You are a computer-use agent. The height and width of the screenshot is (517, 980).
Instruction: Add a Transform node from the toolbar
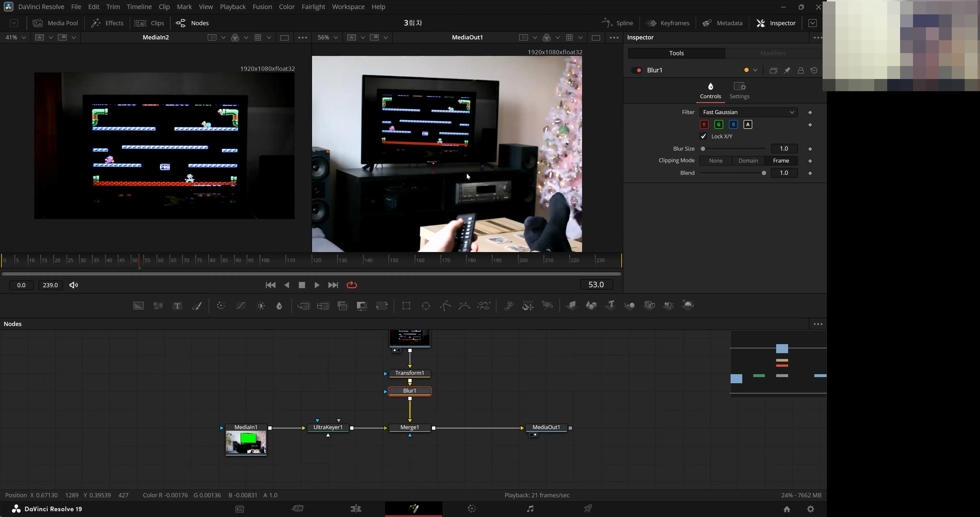(382, 306)
